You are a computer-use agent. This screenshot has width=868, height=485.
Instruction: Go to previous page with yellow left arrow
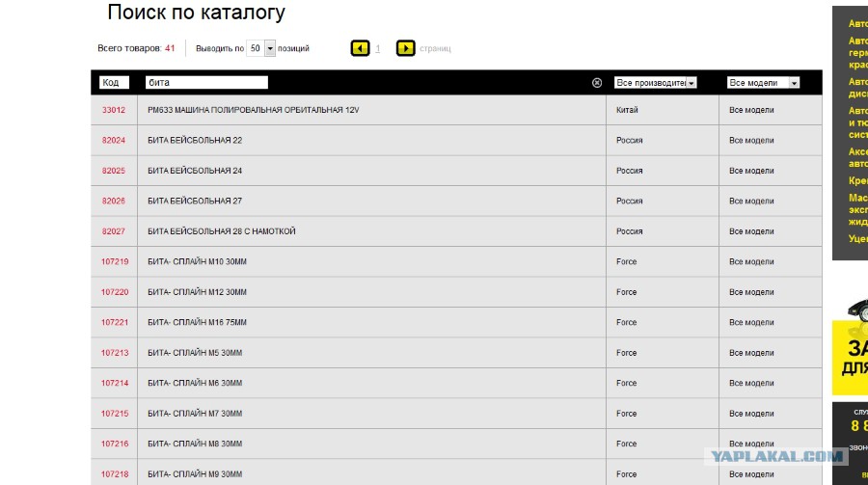point(360,48)
